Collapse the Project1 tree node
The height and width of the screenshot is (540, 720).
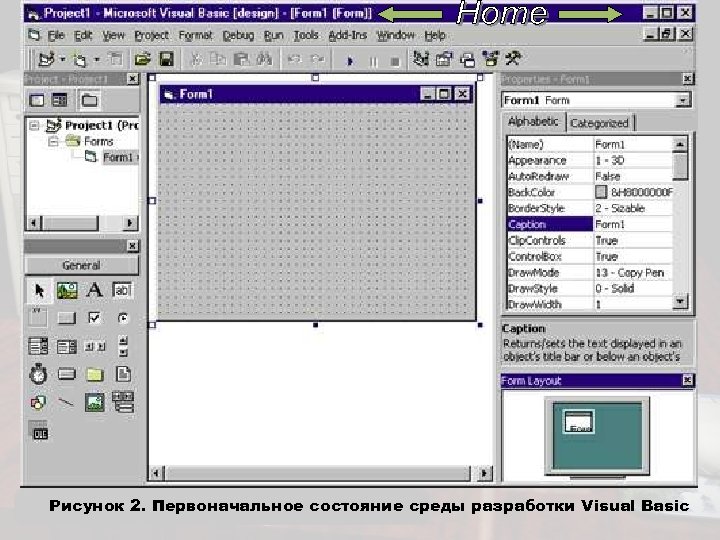tap(34, 125)
